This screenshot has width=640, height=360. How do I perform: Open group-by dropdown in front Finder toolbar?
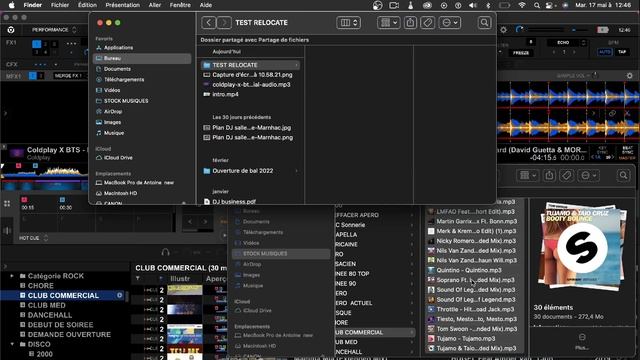coord(389,22)
